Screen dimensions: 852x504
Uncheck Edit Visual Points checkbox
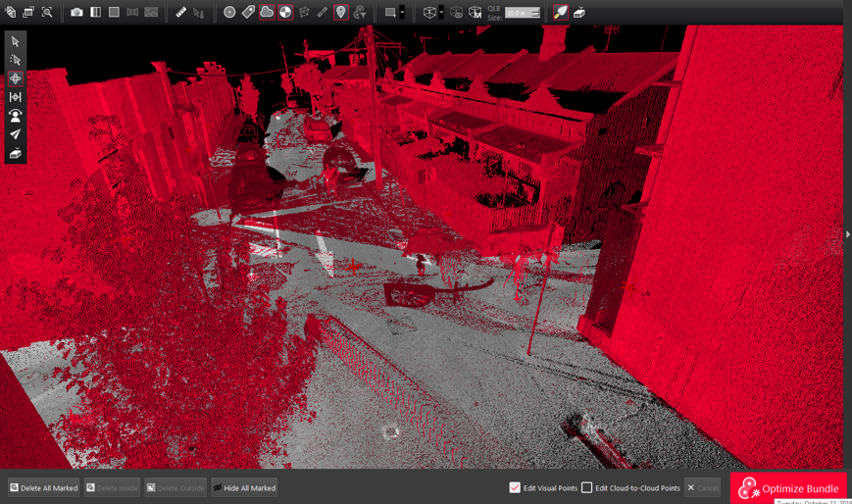tap(515, 487)
